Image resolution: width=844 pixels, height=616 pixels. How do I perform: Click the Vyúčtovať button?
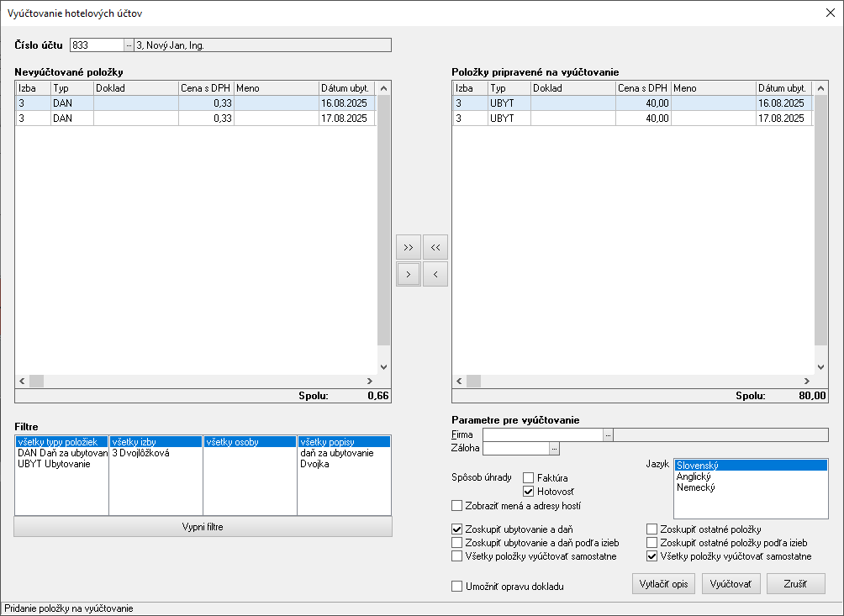pyautogui.click(x=731, y=584)
